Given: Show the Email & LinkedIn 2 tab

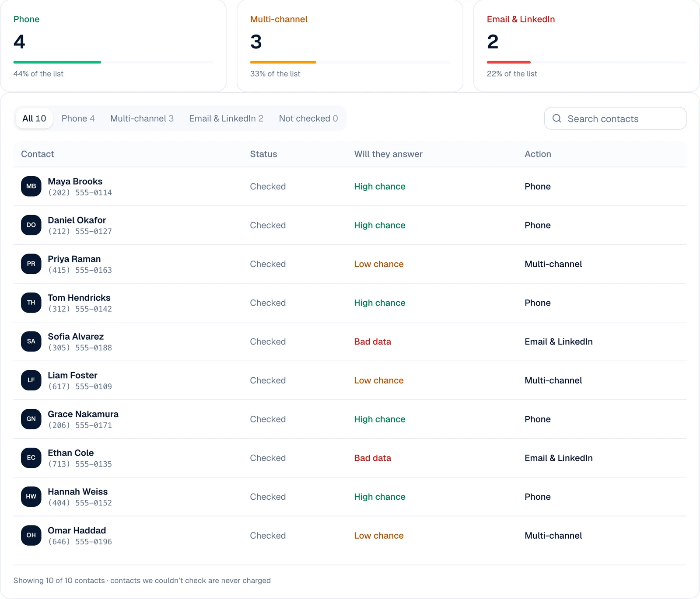Looking at the screenshot, I should 226,118.
